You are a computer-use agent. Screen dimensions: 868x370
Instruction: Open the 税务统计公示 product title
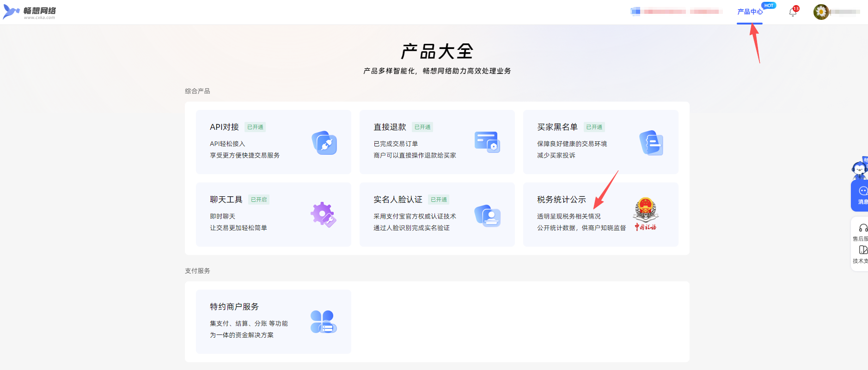pyautogui.click(x=561, y=200)
